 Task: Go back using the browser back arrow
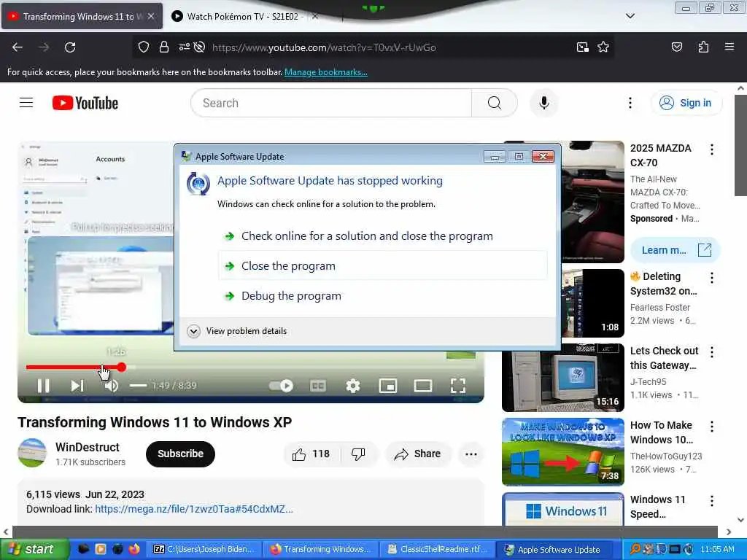[x=18, y=47]
